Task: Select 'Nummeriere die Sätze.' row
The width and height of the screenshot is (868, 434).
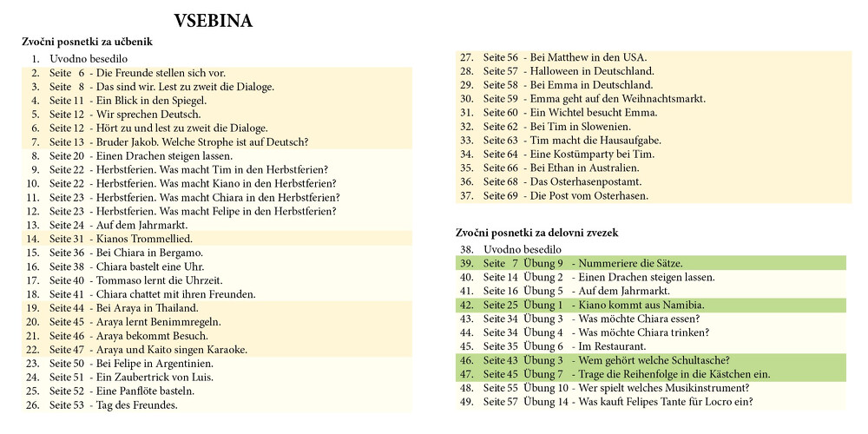Action: pyautogui.click(x=651, y=263)
